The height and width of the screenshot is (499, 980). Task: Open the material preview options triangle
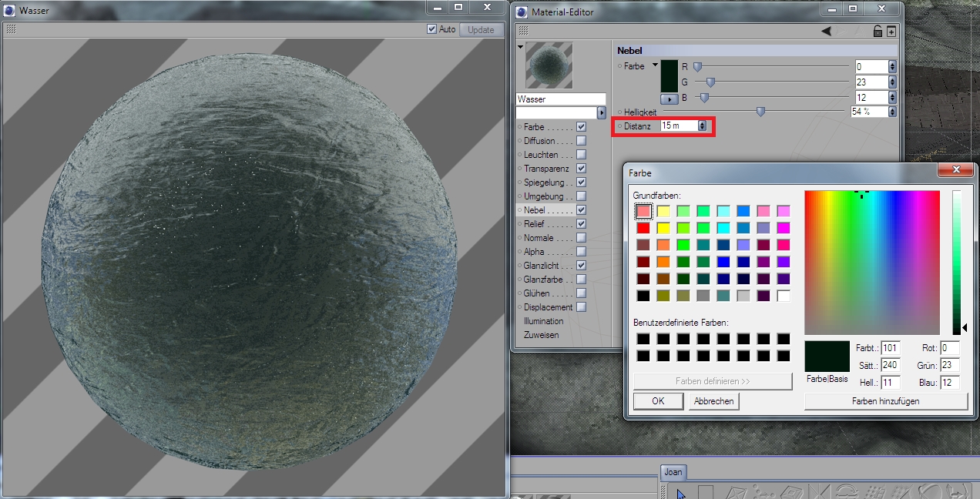(520, 47)
